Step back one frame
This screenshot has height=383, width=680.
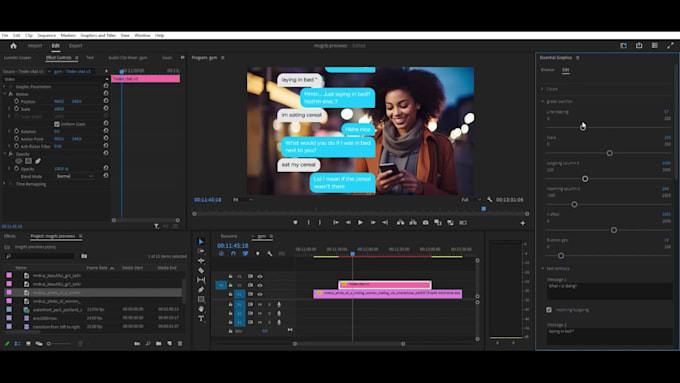coord(348,223)
